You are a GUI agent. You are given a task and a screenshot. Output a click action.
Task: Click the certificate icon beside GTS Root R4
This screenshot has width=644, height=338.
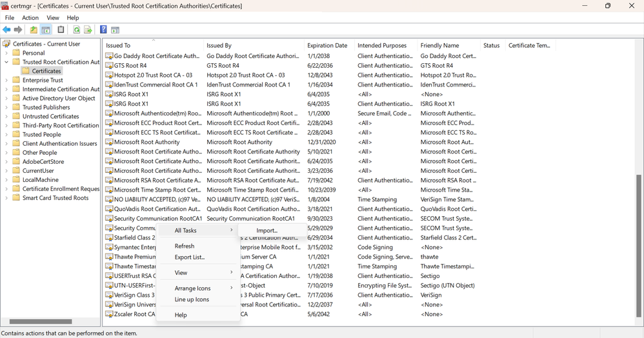point(109,65)
